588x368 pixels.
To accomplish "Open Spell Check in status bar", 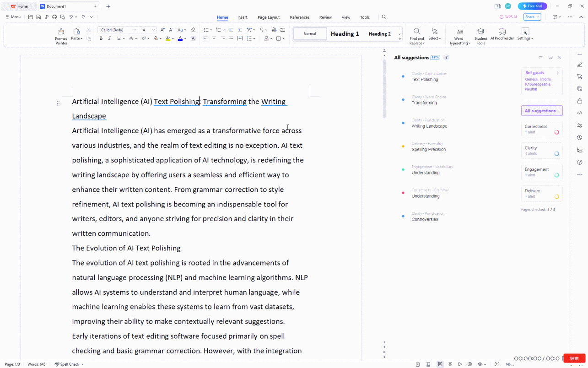I will click(x=69, y=364).
